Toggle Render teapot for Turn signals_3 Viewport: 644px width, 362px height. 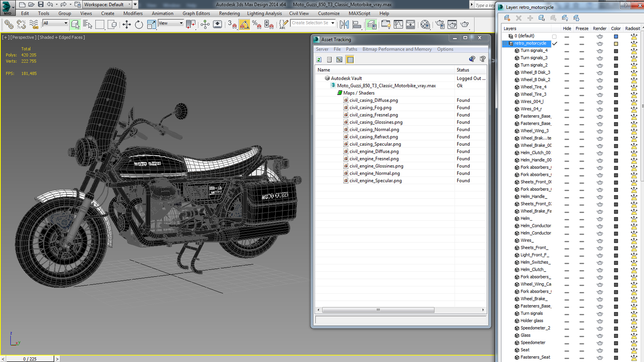point(600,59)
